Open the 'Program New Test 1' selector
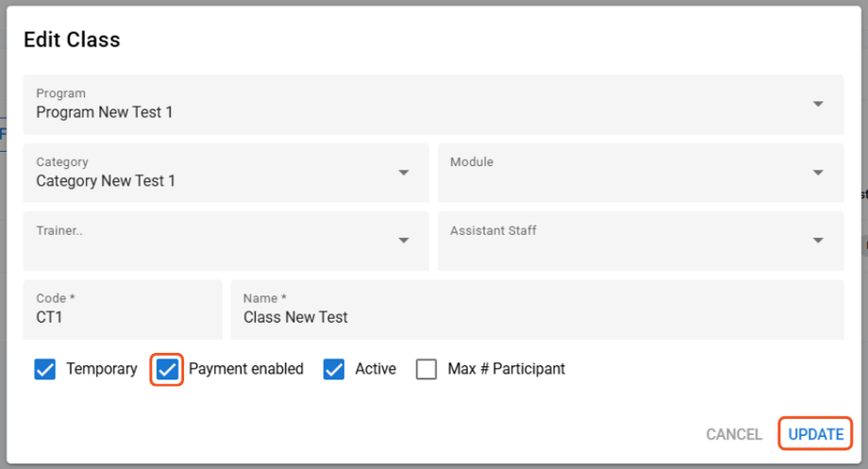This screenshot has height=469, width=868. point(415,111)
